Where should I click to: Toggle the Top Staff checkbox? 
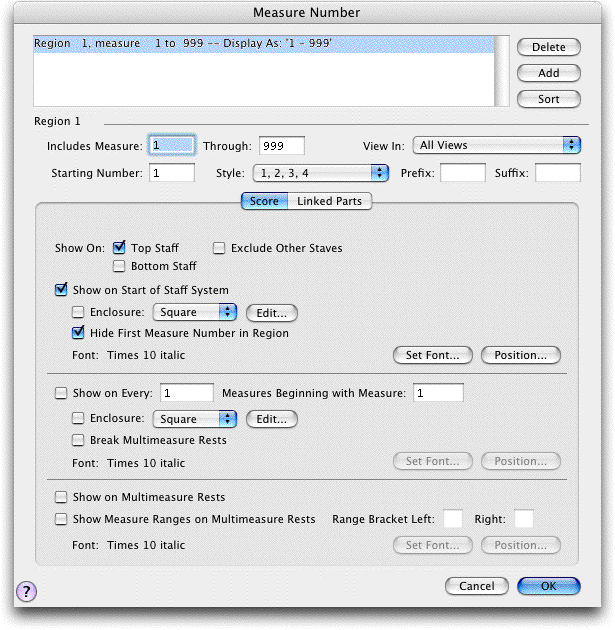[119, 248]
